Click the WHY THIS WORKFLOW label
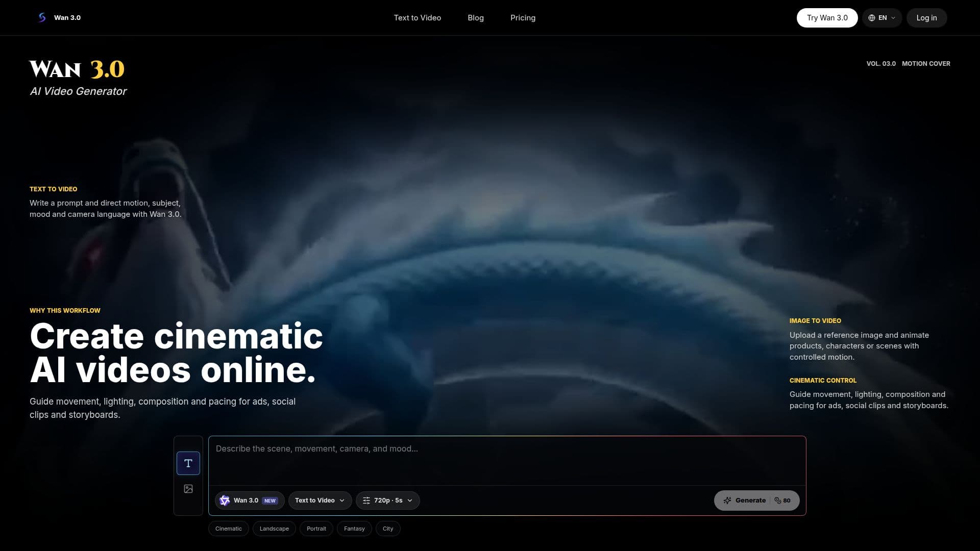 point(65,311)
